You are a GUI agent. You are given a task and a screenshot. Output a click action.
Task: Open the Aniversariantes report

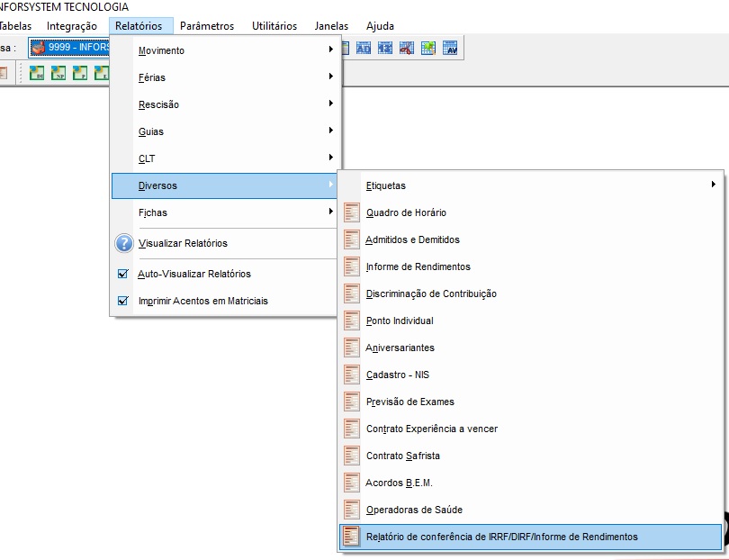tap(530, 348)
